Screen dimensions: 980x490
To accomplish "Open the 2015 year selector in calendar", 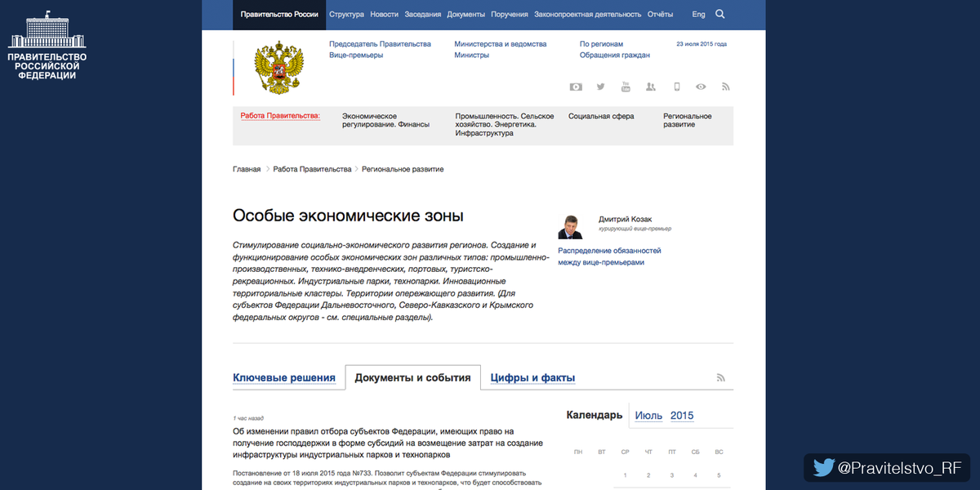I will 682,416.
